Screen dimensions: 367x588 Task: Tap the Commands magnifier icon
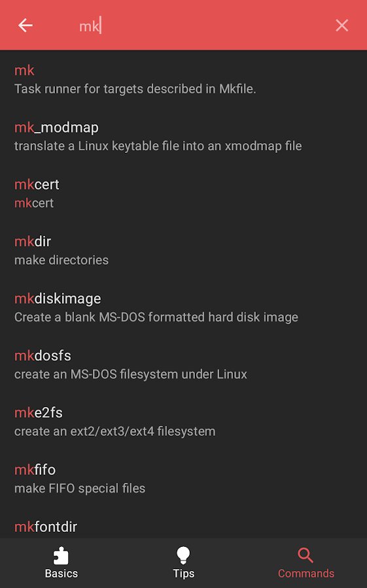pos(306,555)
